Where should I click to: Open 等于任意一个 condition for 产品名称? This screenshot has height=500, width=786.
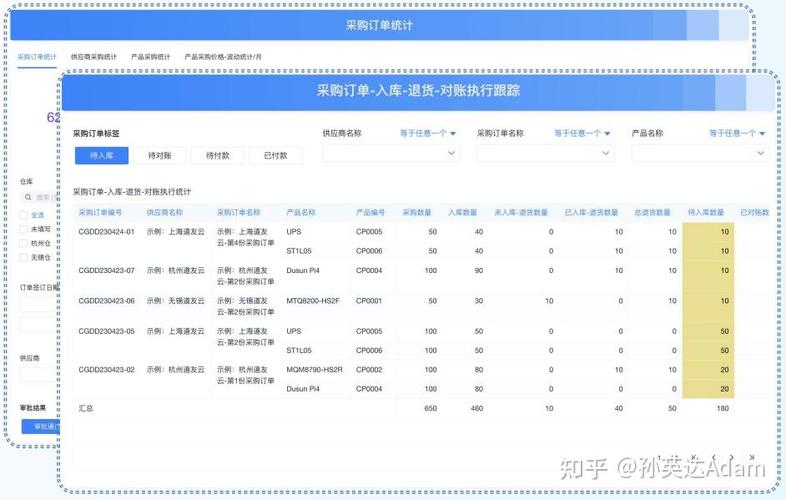(737, 133)
